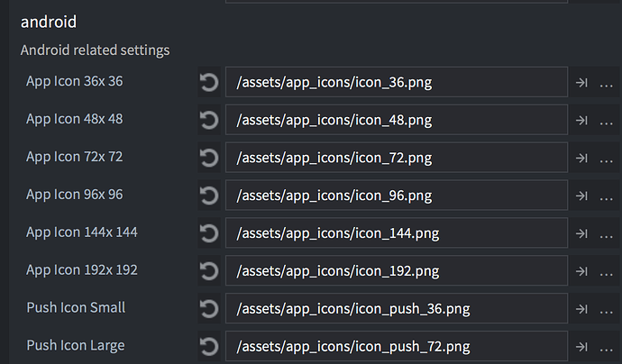Focus the icon_72.png path input
622x364 pixels.
[x=396, y=158]
